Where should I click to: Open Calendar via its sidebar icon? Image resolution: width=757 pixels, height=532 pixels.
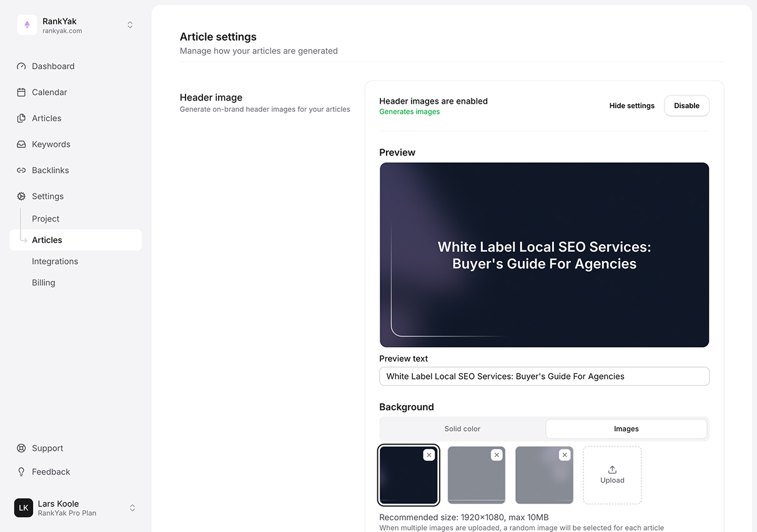(x=21, y=92)
